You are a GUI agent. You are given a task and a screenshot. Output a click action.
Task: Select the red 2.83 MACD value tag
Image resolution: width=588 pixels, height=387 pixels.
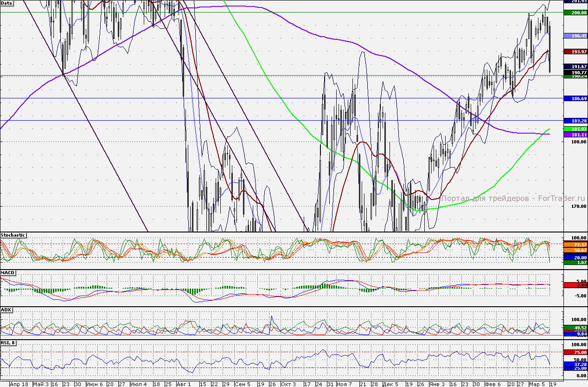coord(575,285)
